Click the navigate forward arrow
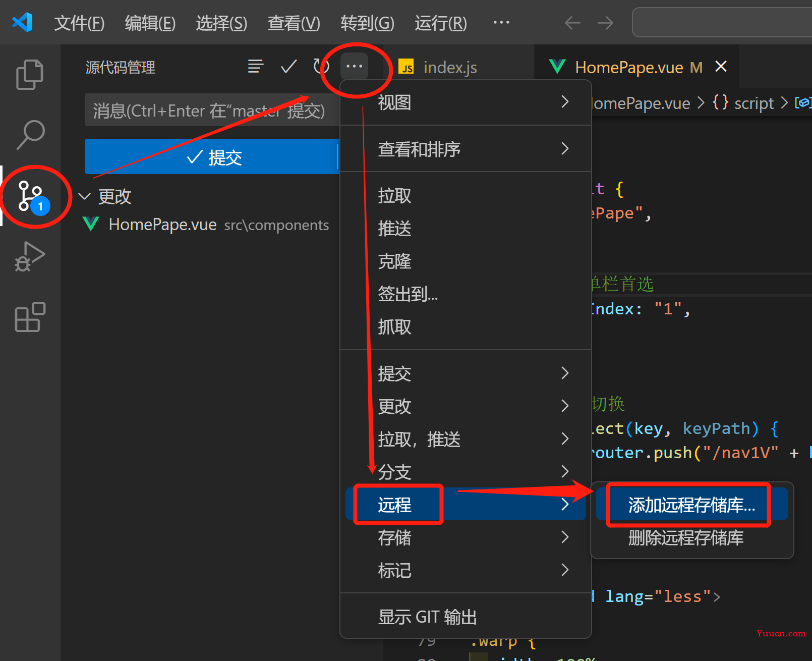Image resolution: width=812 pixels, height=661 pixels. click(x=605, y=23)
